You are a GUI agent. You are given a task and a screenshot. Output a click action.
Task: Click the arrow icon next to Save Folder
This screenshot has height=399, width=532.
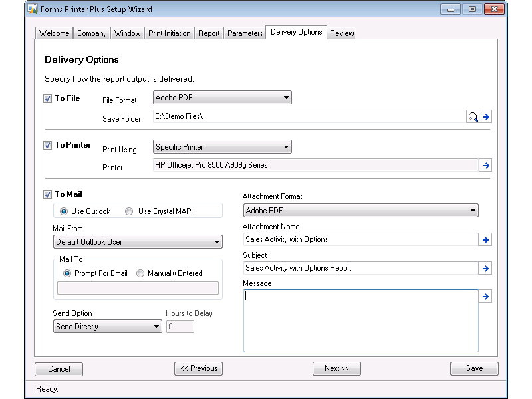tap(486, 117)
